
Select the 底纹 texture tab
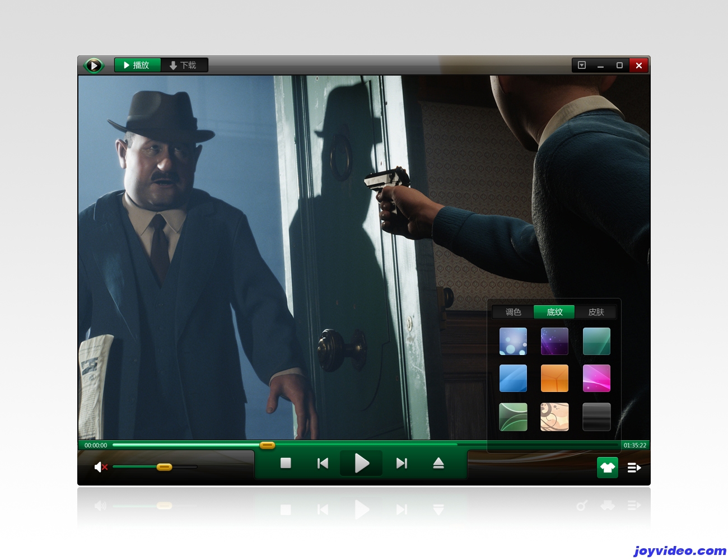pos(554,312)
